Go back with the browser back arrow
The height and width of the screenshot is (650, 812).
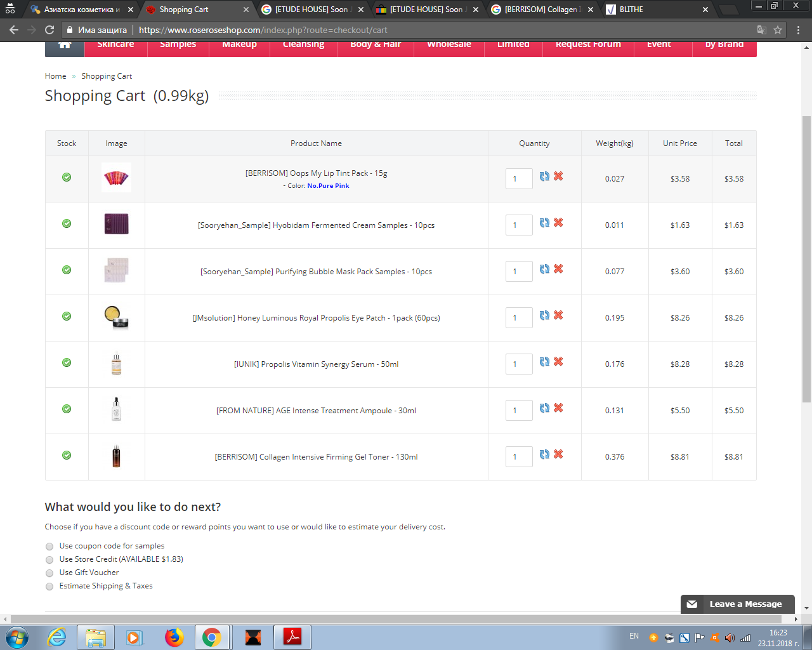point(14,30)
